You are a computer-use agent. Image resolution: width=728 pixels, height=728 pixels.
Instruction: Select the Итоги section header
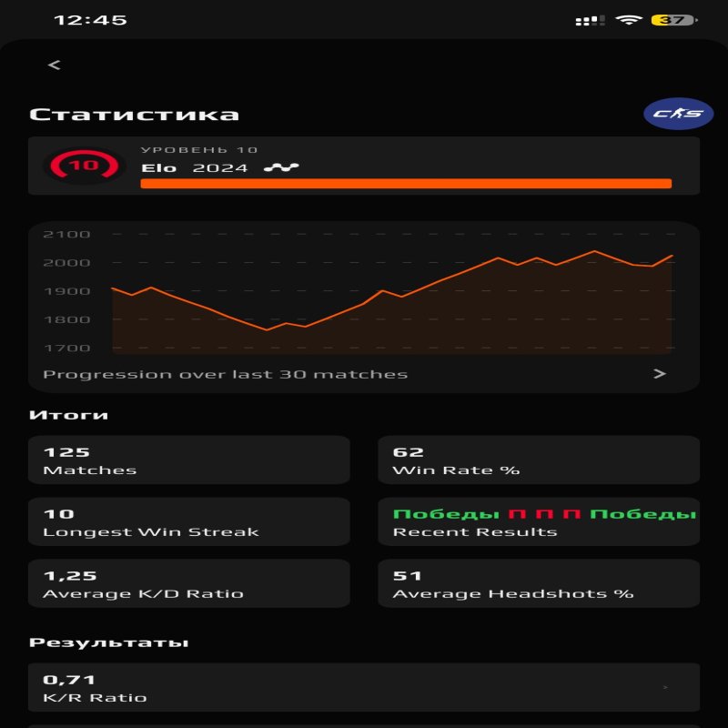[68, 413]
